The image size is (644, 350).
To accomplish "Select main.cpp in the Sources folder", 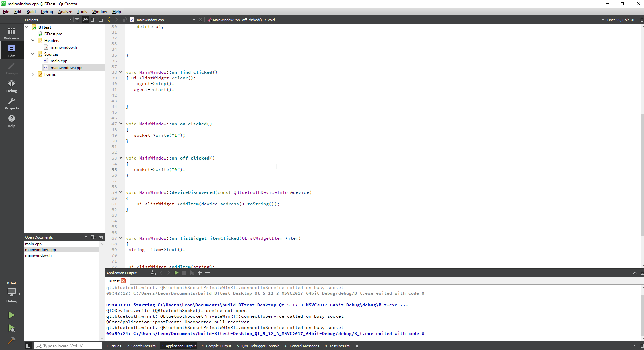I will (x=59, y=61).
